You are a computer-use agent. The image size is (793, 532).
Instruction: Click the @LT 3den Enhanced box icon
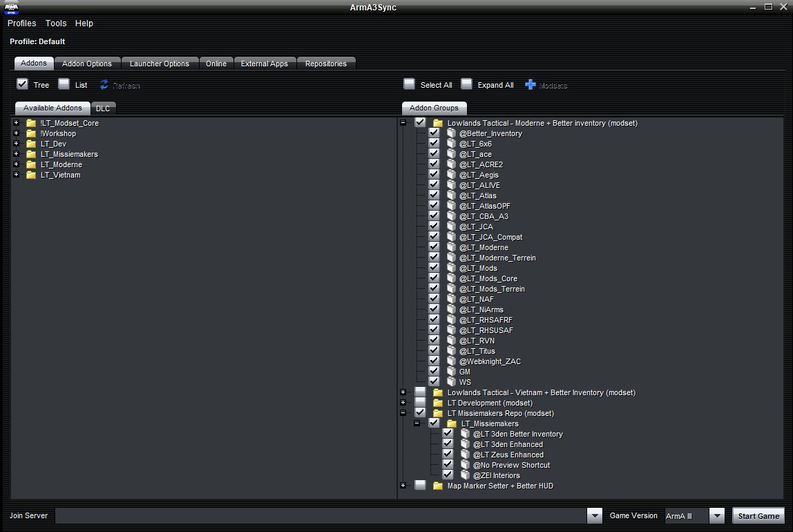tap(466, 444)
